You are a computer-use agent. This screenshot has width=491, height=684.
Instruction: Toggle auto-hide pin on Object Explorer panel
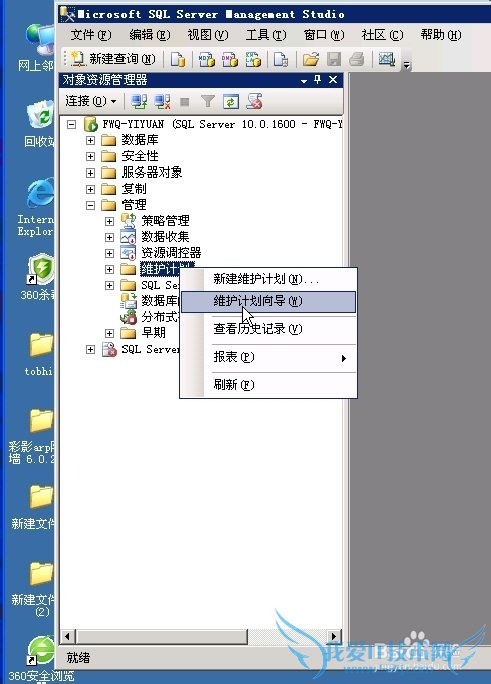pyautogui.click(x=318, y=79)
